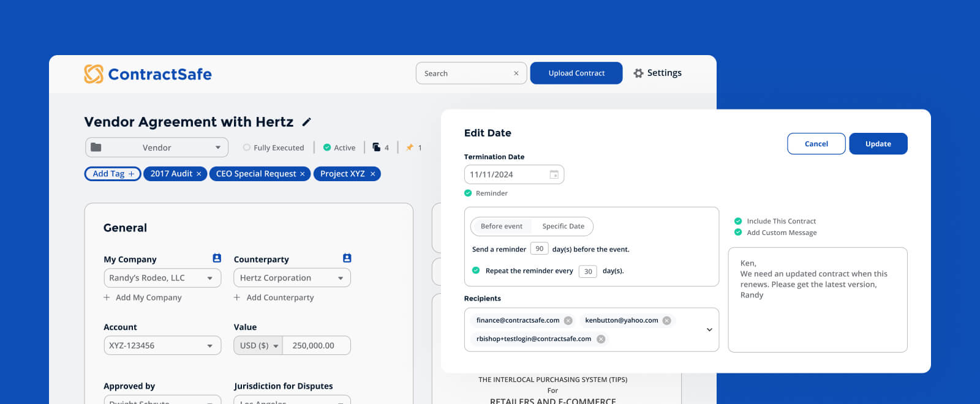Open the Account XYZ-123456 dropdown
The height and width of the screenshot is (404, 980).
tap(162, 346)
